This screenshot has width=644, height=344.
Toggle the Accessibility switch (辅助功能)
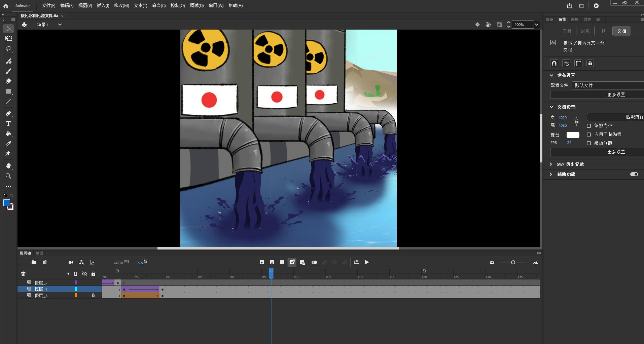pos(634,174)
